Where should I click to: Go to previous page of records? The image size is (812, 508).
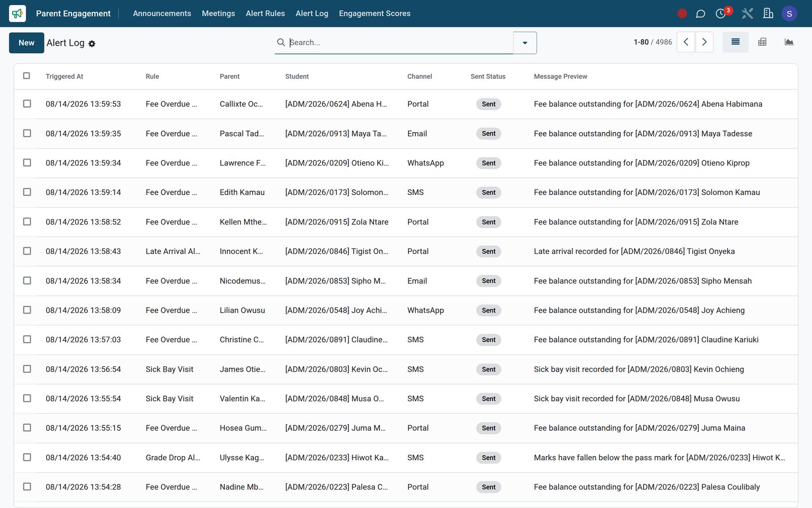[x=686, y=42]
